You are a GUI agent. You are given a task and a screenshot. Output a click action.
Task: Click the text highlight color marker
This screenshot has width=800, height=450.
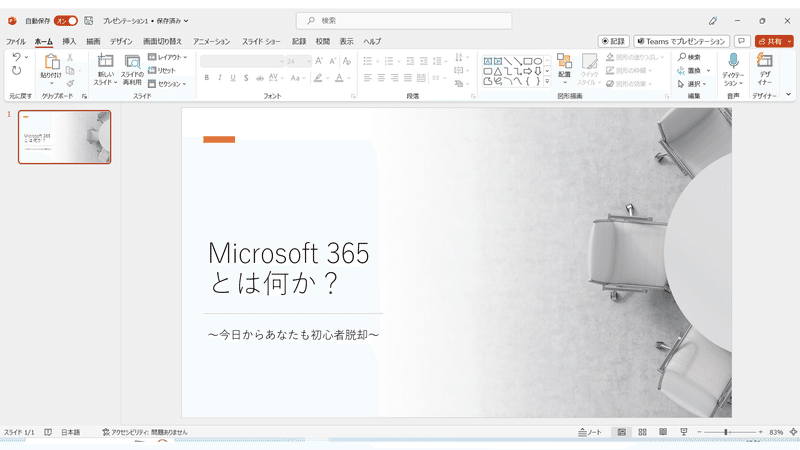click(x=318, y=78)
